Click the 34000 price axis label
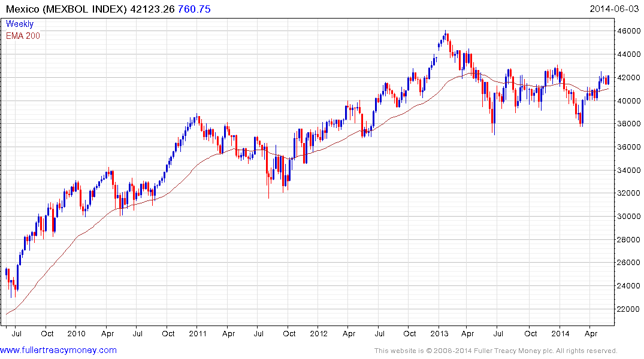Image resolution: width=644 pixels, height=359 pixels. 629,170
